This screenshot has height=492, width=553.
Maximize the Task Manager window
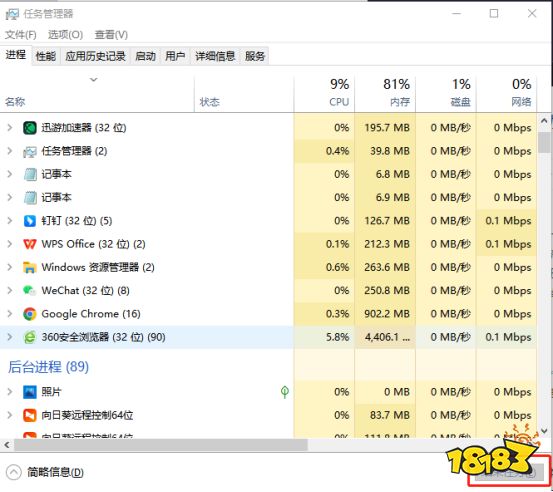(494, 13)
